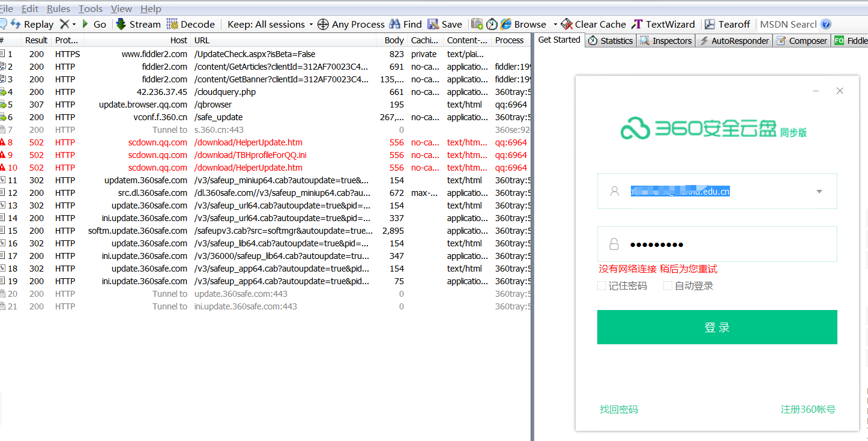Viewport: 868px width, 441px height.
Task: Click the Any Process target icon
Action: [323, 24]
